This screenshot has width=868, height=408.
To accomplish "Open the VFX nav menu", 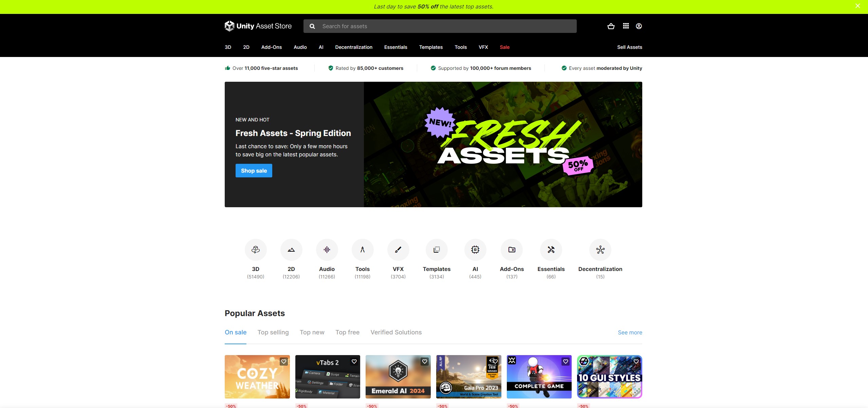I will tap(483, 47).
